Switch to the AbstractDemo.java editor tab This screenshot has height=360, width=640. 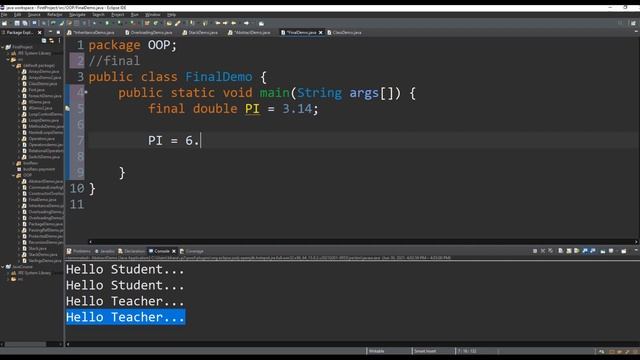click(x=249, y=33)
